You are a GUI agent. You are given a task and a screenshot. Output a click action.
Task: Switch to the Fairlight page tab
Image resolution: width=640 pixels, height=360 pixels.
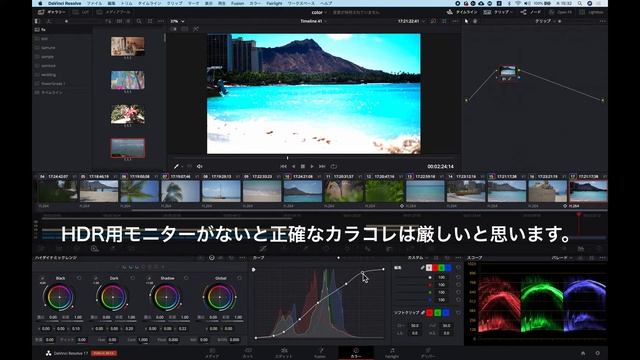[x=392, y=353]
